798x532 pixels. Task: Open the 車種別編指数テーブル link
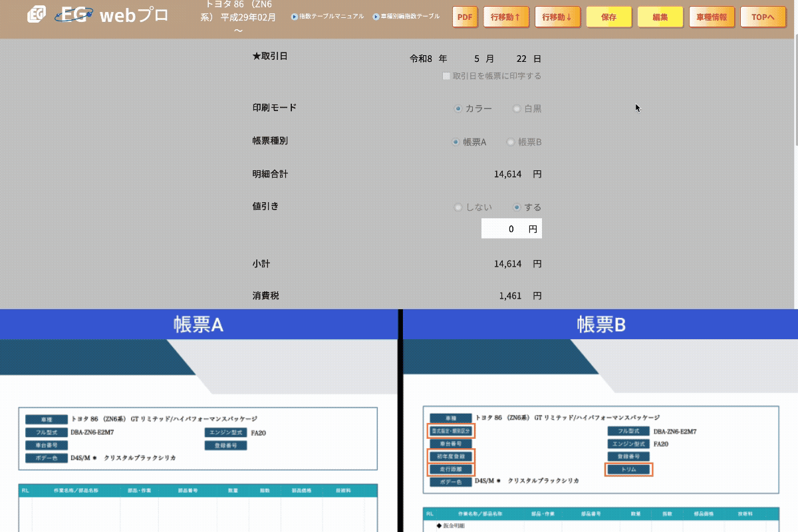click(x=410, y=17)
